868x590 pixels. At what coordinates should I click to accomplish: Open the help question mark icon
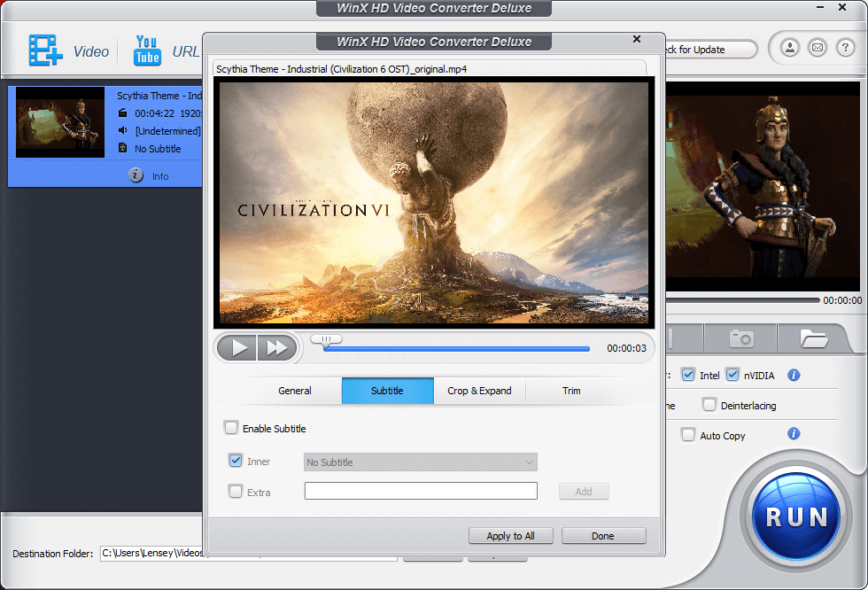click(x=845, y=48)
